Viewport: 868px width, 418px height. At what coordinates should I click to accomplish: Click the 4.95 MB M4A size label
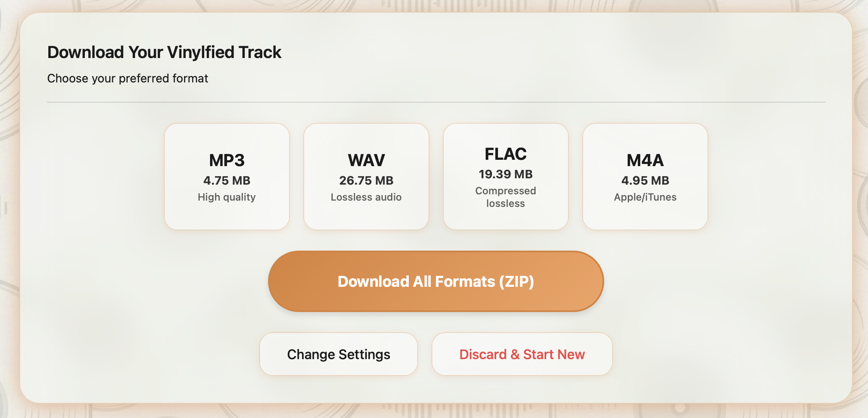pyautogui.click(x=645, y=180)
